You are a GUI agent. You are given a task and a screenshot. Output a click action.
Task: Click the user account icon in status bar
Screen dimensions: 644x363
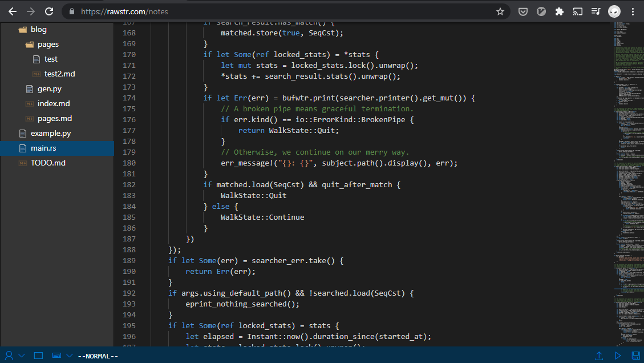pyautogui.click(x=9, y=356)
